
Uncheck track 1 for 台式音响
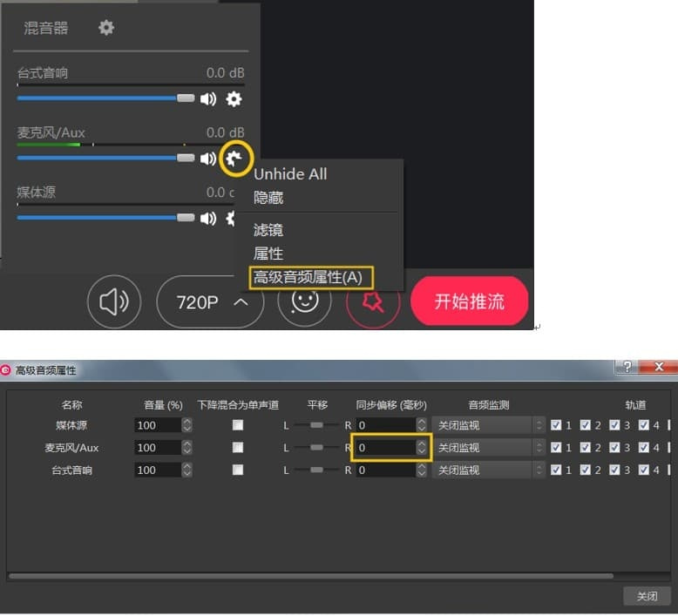click(556, 470)
